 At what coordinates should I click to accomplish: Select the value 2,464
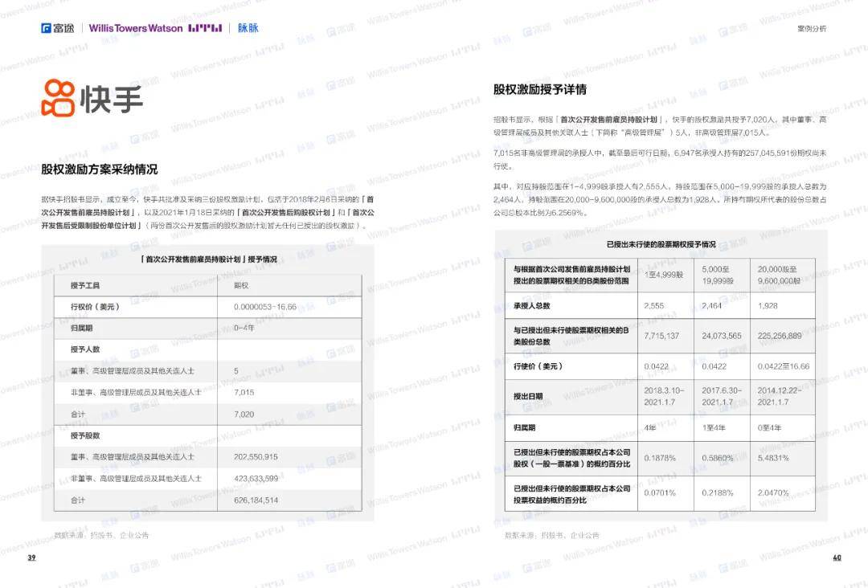pos(712,305)
